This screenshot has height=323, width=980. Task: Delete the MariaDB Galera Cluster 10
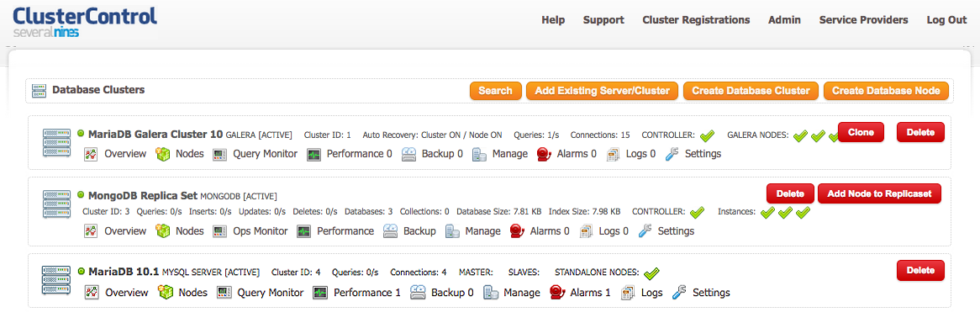click(x=920, y=132)
